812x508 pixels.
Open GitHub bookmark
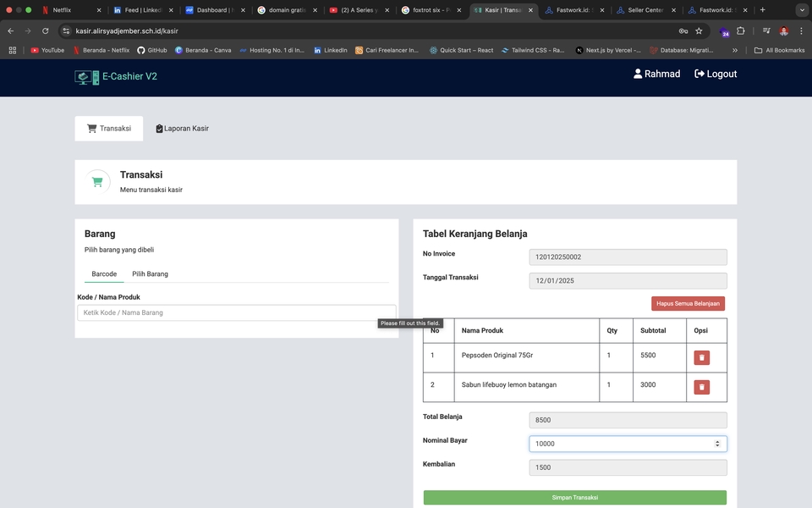coord(152,50)
